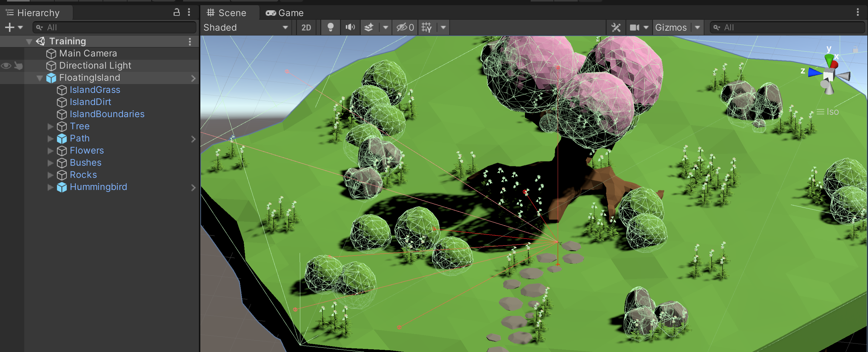Open the Hierarchy panel menu
This screenshot has height=352, width=868.
(189, 12)
